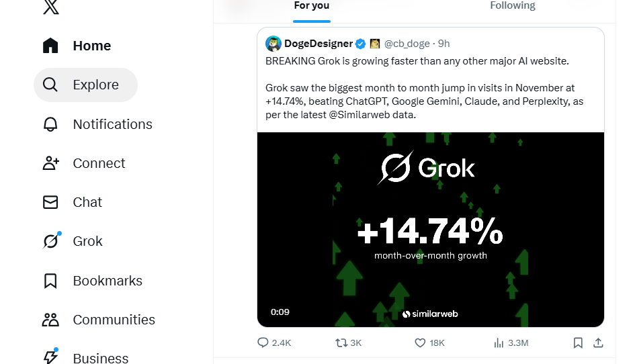Open the Notifications bell
635x364 pixels.
point(97,124)
